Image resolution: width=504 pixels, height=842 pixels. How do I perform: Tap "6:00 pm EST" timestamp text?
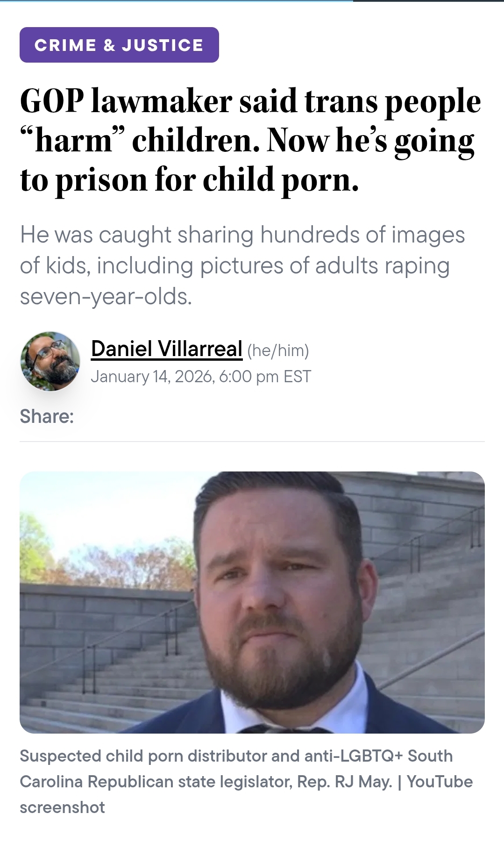pyautogui.click(x=265, y=377)
